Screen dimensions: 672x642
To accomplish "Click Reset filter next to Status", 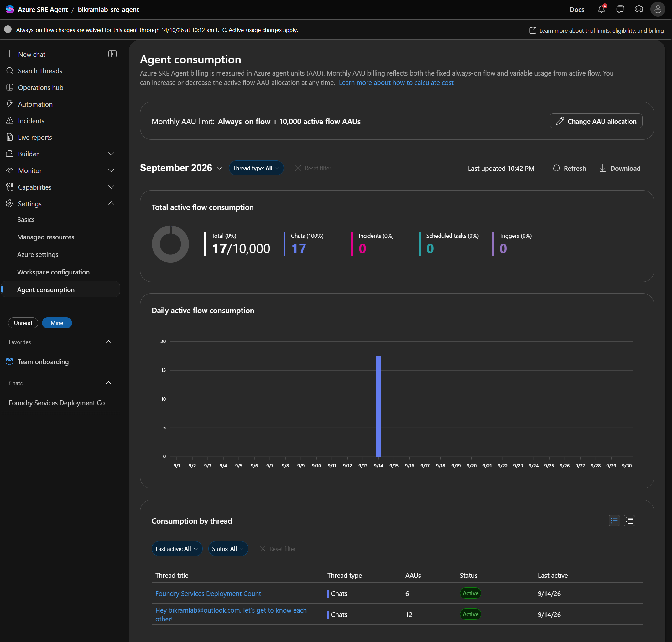I will (278, 549).
